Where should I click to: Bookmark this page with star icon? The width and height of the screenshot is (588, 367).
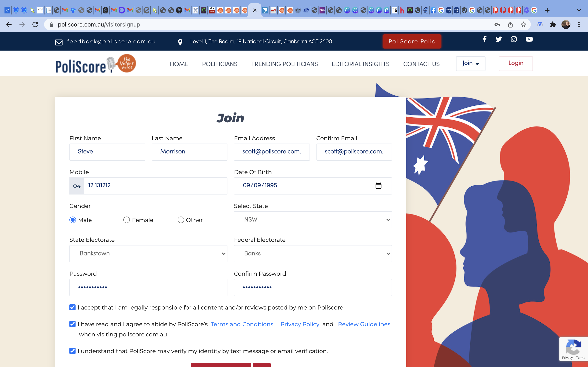tap(523, 24)
